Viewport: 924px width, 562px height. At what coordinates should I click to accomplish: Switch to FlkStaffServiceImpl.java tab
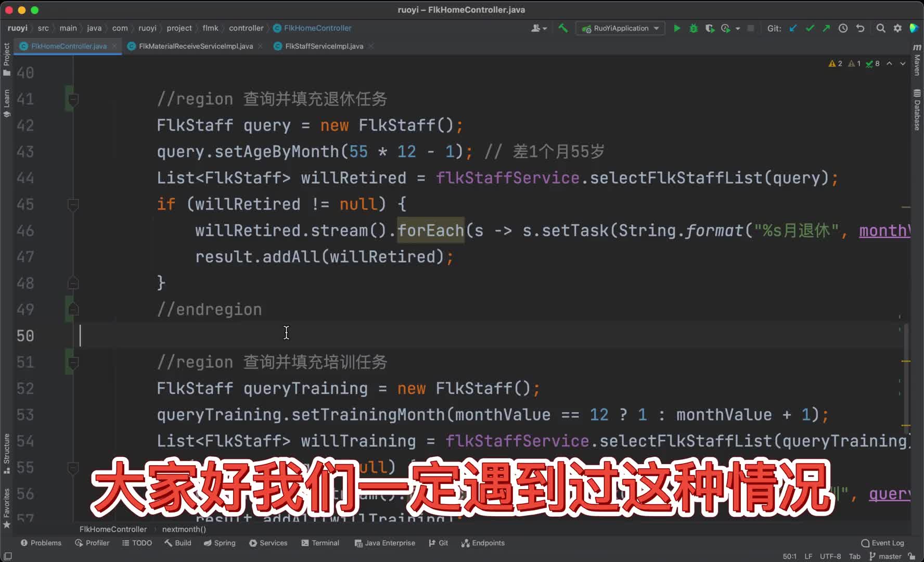point(324,46)
